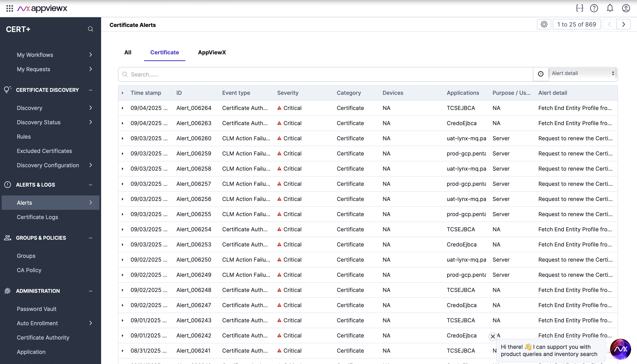The height and width of the screenshot is (364, 637).
Task: Click the Alerts & Logs exclamation icon
Action: pos(8,185)
